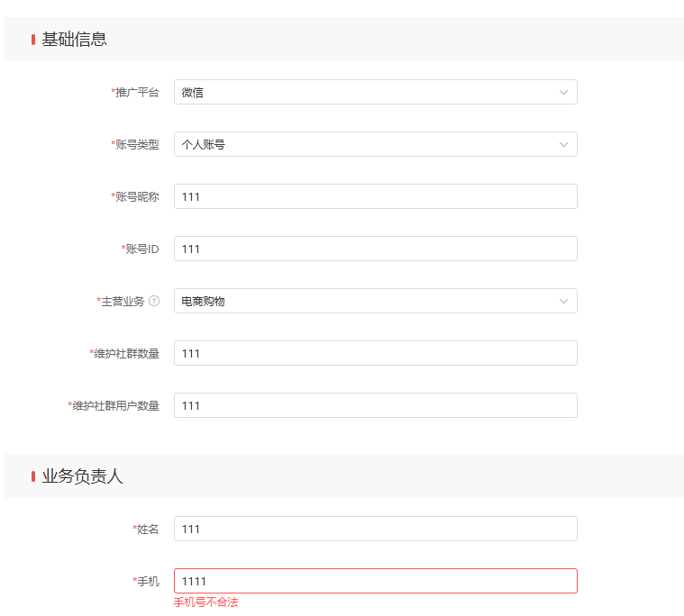Click the 手机 input with red border
684x616 pixels.
click(x=375, y=581)
